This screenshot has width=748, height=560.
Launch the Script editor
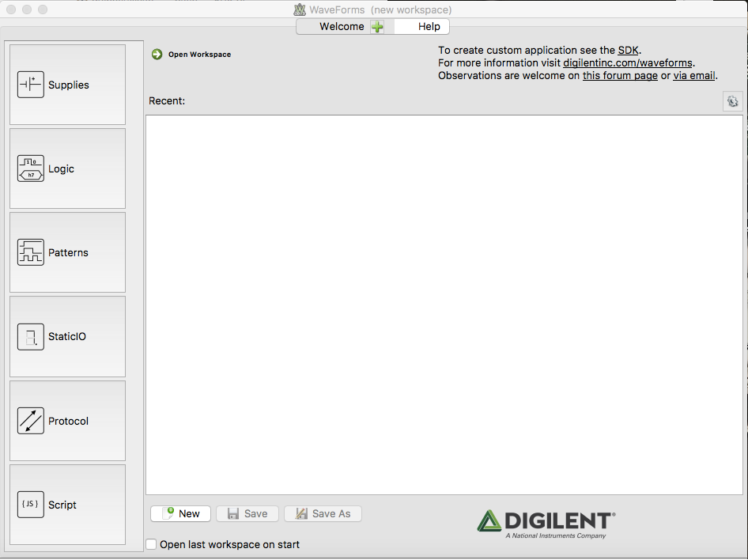pos(68,505)
